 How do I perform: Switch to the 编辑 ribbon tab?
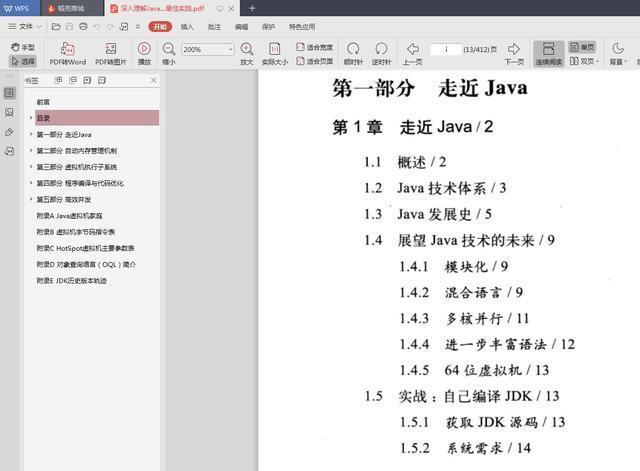click(241, 27)
